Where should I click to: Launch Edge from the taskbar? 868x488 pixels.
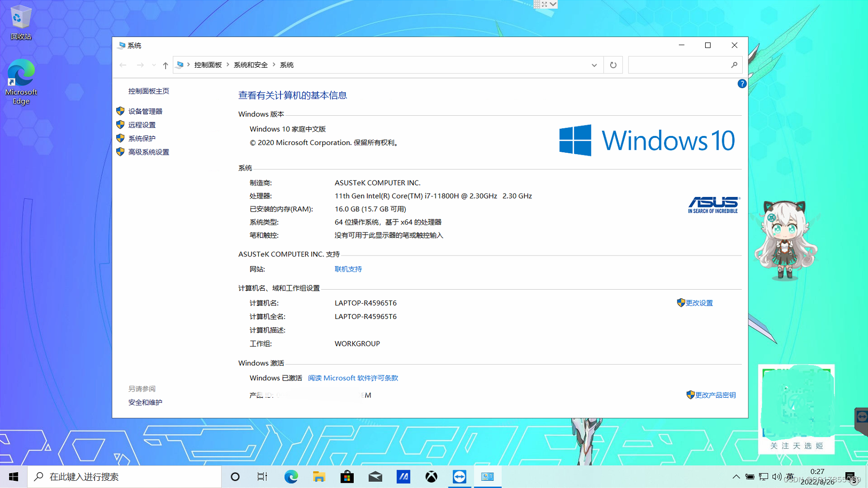click(x=291, y=476)
